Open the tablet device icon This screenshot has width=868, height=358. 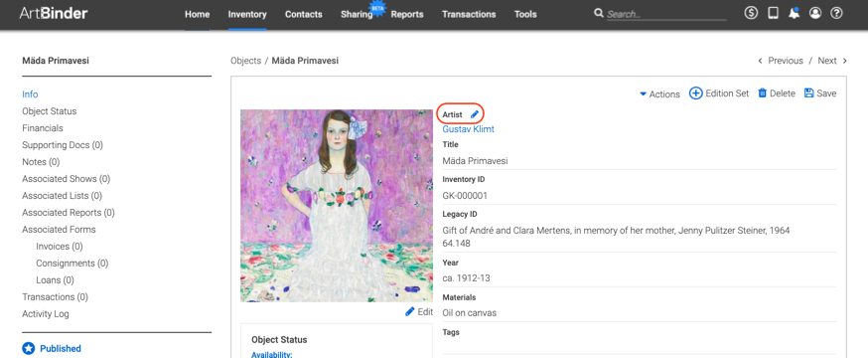[x=773, y=13]
